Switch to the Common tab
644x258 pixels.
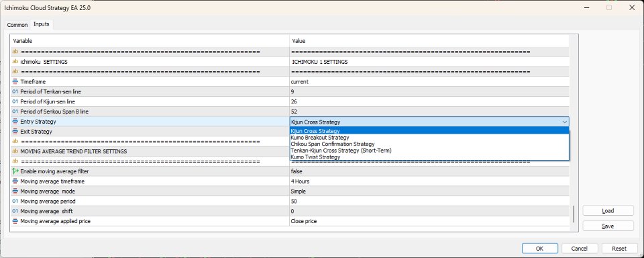(17, 25)
